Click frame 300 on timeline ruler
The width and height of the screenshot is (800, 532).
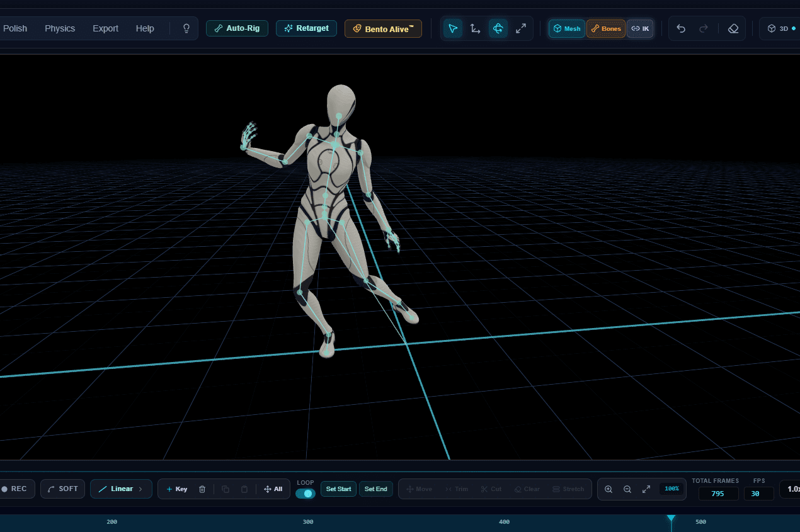[x=308, y=522]
